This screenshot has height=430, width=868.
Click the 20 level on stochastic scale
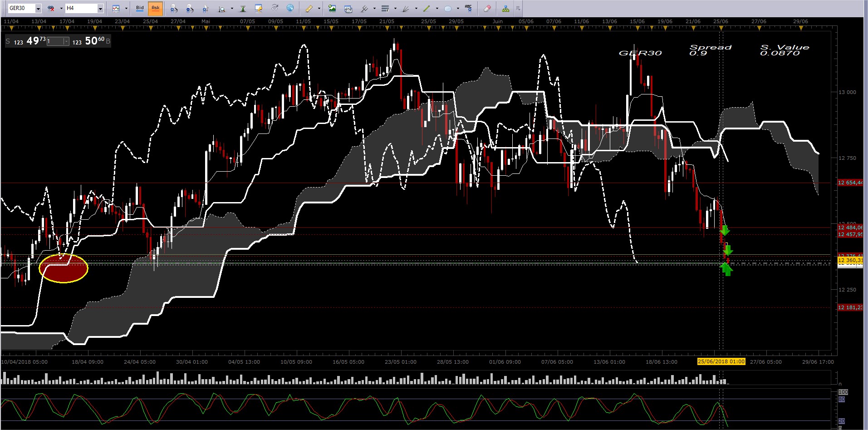[x=841, y=421]
